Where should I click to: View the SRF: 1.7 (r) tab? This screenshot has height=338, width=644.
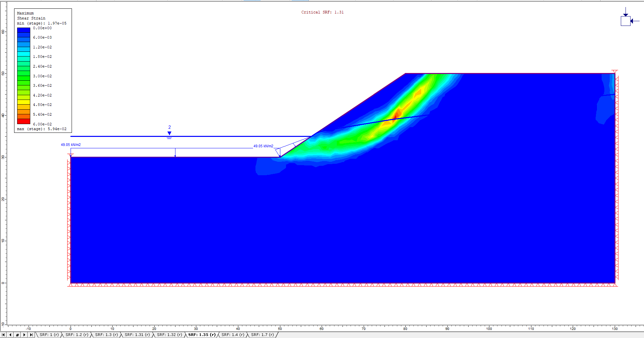tap(263, 335)
